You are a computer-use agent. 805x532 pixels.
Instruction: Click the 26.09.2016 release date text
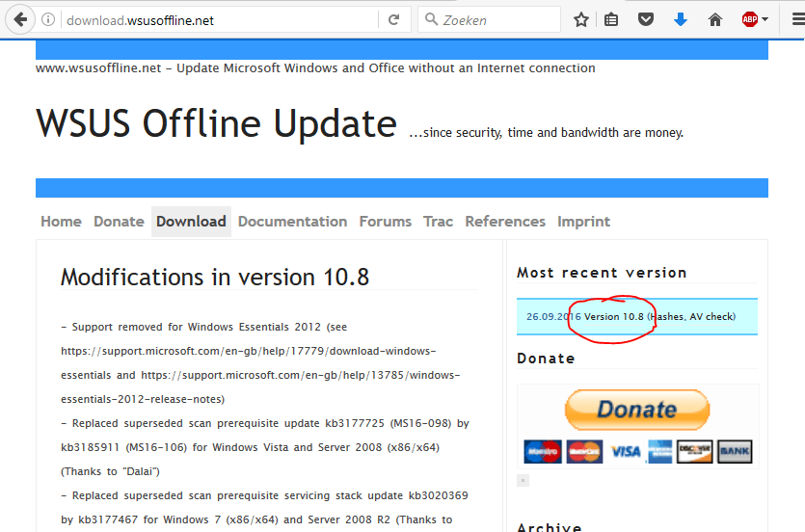click(553, 316)
